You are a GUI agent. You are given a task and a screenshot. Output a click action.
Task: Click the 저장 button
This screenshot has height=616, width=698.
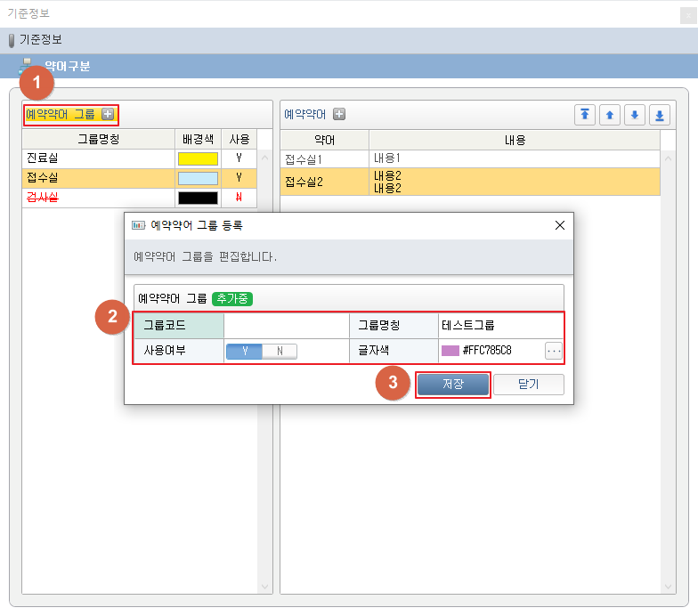tap(453, 384)
